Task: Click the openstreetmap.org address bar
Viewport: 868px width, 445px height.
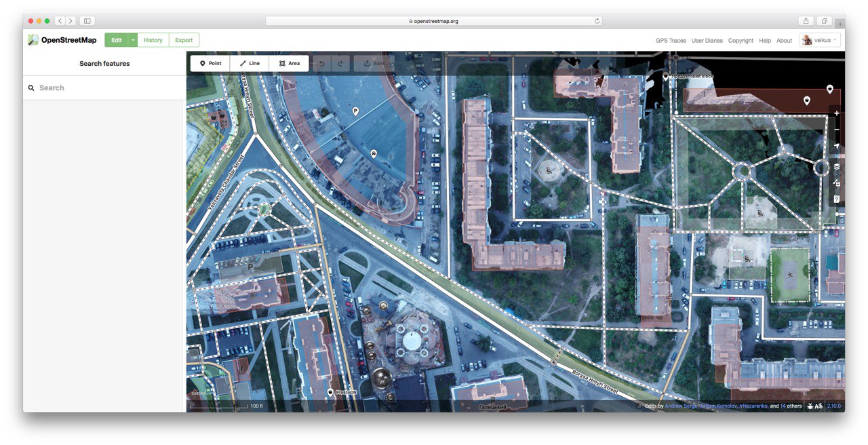Action: 435,21
